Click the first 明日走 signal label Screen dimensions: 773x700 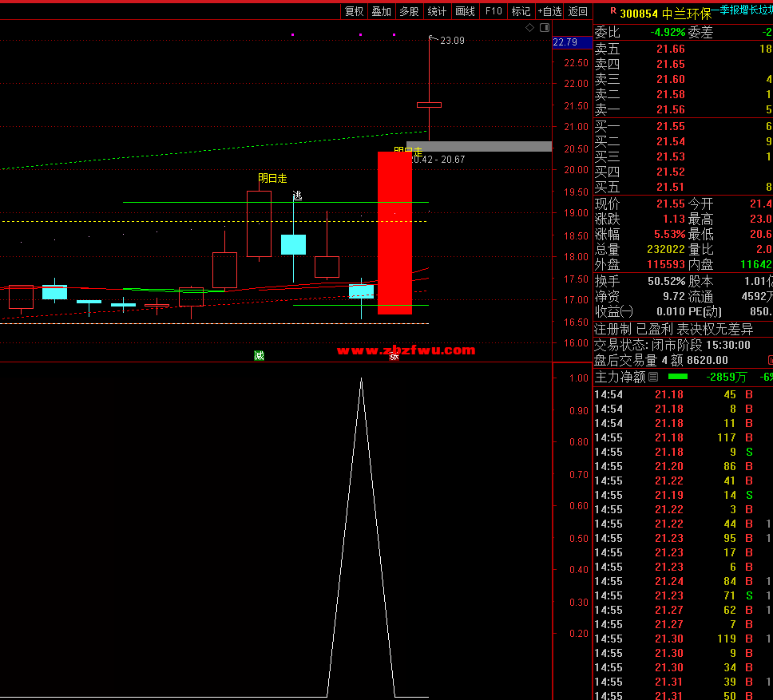(272, 178)
